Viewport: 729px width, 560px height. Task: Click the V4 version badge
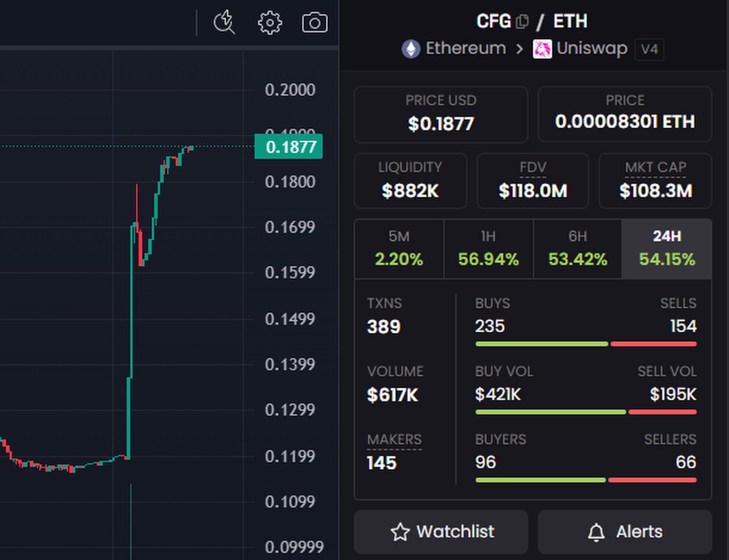coord(649,49)
